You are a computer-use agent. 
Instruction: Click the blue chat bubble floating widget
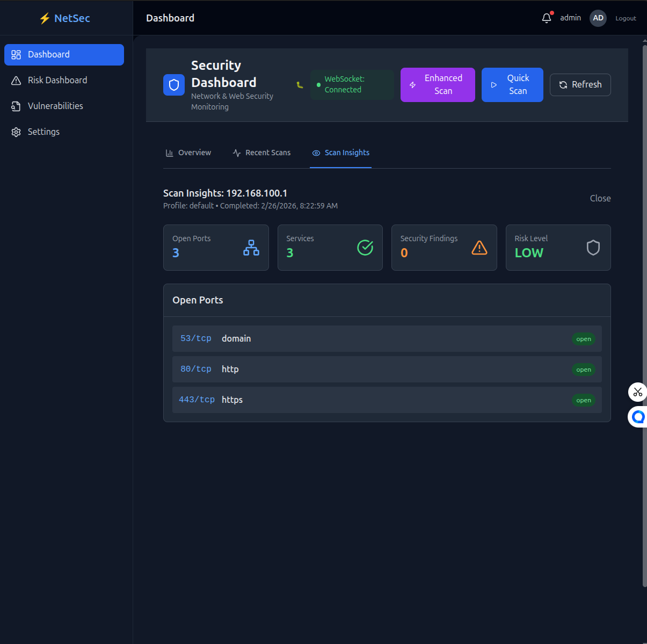click(x=638, y=417)
